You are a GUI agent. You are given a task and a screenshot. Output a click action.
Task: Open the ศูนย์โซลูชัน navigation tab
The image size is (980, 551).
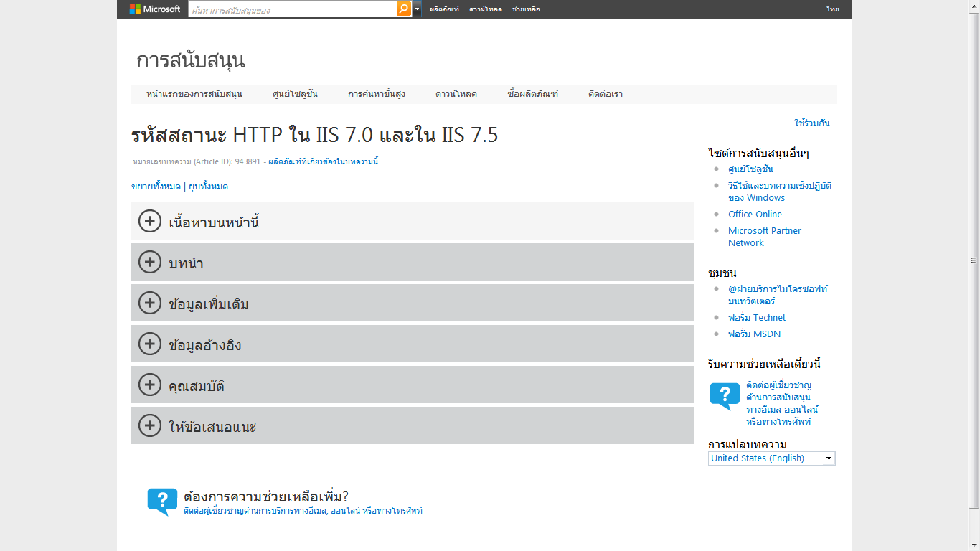tap(295, 94)
